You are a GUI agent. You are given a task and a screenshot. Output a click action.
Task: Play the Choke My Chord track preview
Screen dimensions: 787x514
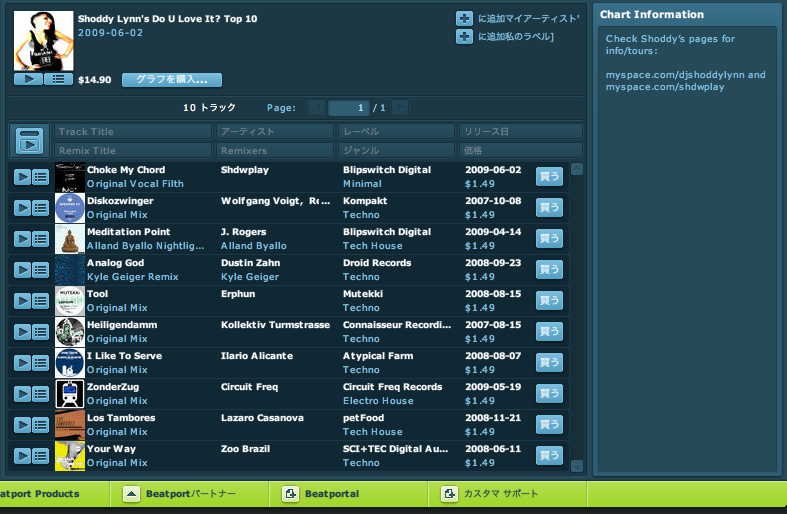(22, 177)
